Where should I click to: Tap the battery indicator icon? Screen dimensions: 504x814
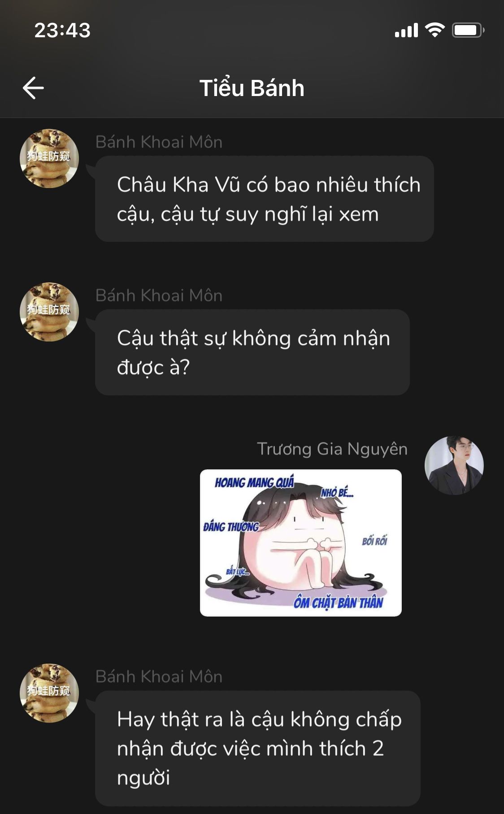point(468,30)
